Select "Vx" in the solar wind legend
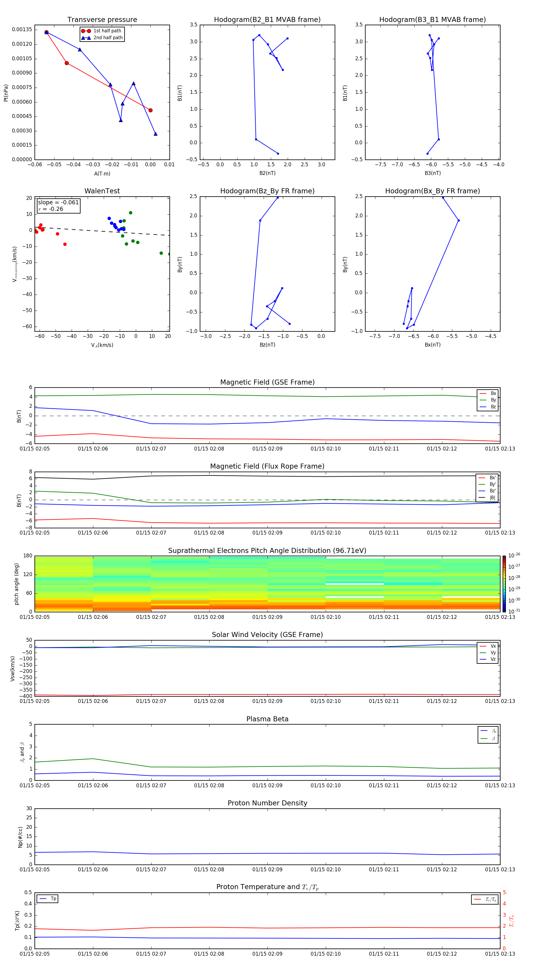Screen dimensions: 535x980 pyautogui.click(x=488, y=646)
